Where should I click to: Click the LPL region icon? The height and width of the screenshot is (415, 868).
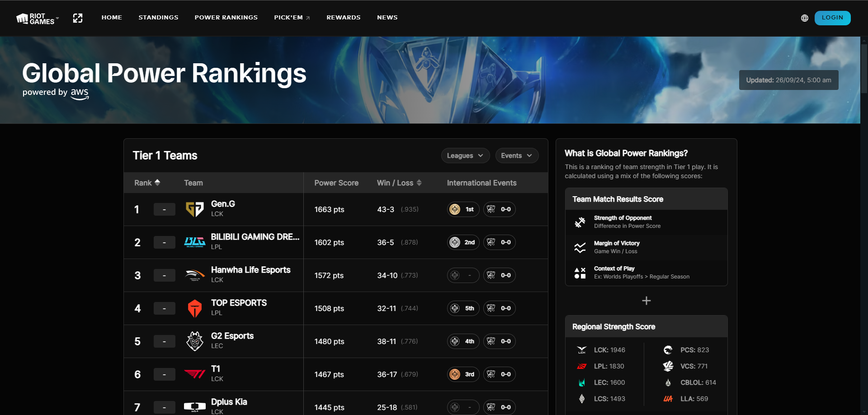(582, 366)
